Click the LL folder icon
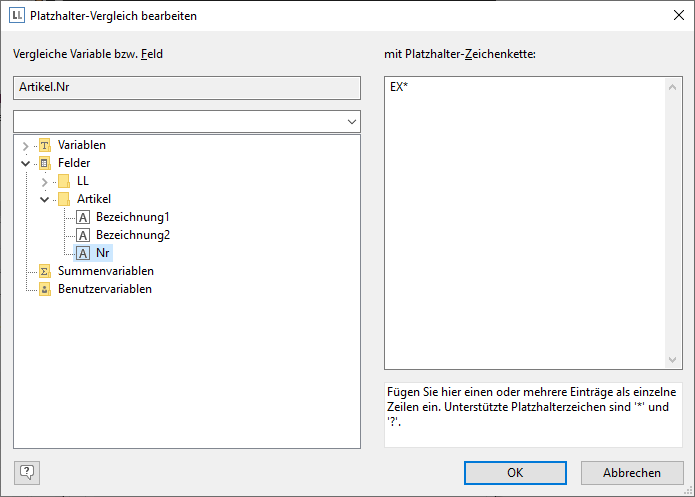Image resolution: width=695 pixels, height=497 pixels. click(64, 181)
